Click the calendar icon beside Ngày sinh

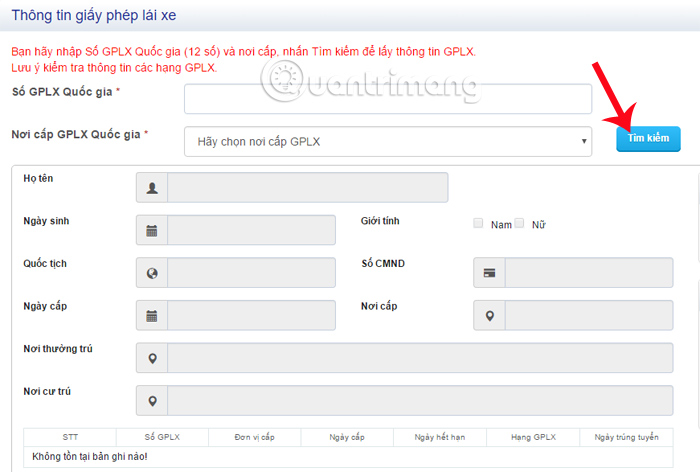coord(152,230)
